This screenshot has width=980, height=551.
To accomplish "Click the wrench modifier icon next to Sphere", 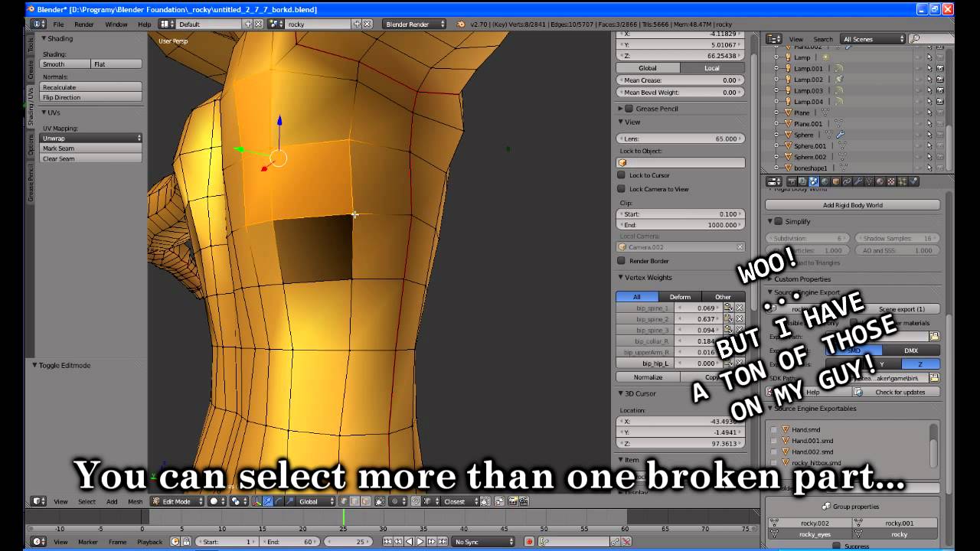I will coord(840,134).
